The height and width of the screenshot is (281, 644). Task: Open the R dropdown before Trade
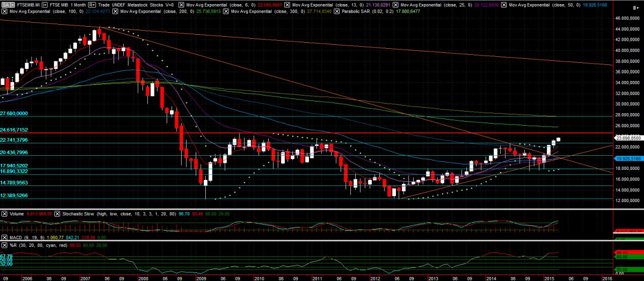[x=92, y=5]
